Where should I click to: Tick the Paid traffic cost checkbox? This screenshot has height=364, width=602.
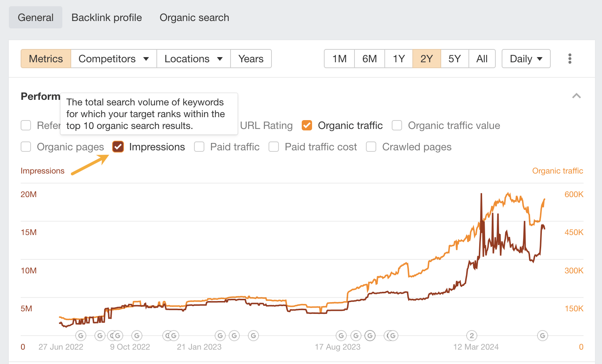click(274, 147)
